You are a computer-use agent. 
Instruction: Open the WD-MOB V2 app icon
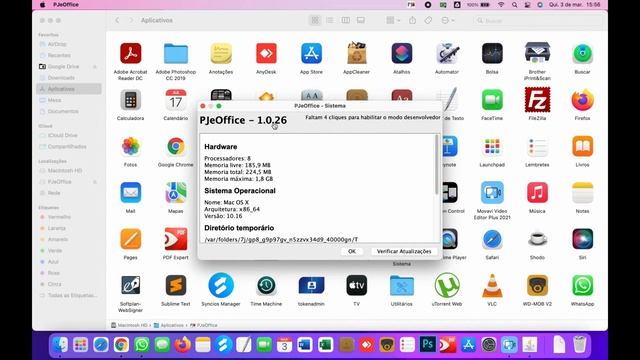pyautogui.click(x=537, y=285)
